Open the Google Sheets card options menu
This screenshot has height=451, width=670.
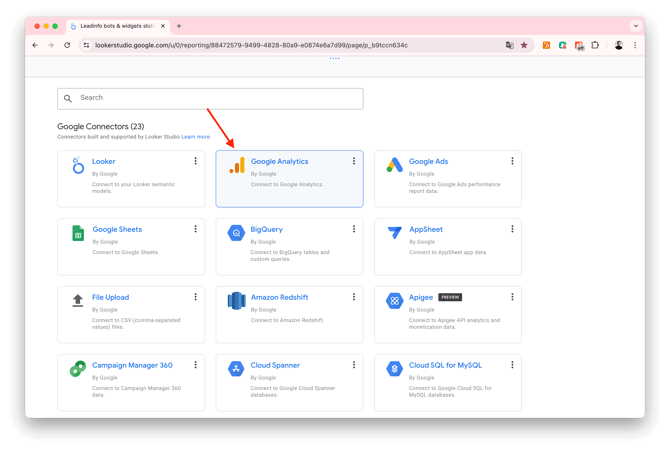pyautogui.click(x=195, y=229)
